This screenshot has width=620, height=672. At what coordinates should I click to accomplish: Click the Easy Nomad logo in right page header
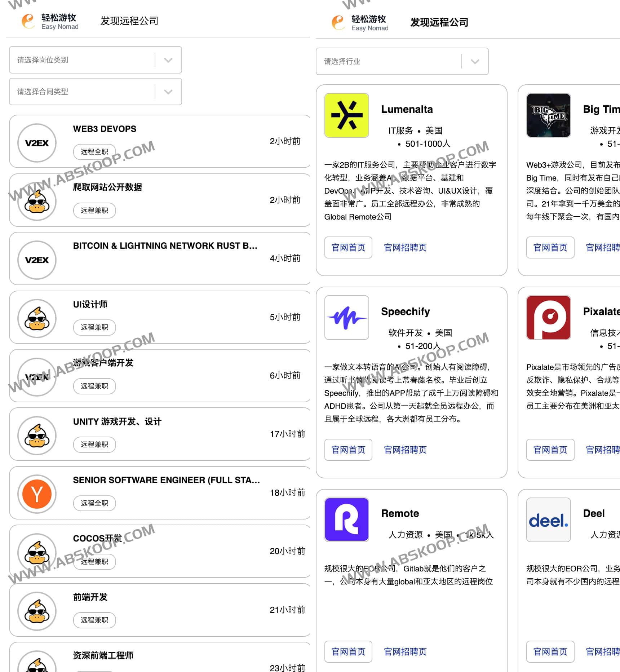(x=360, y=23)
